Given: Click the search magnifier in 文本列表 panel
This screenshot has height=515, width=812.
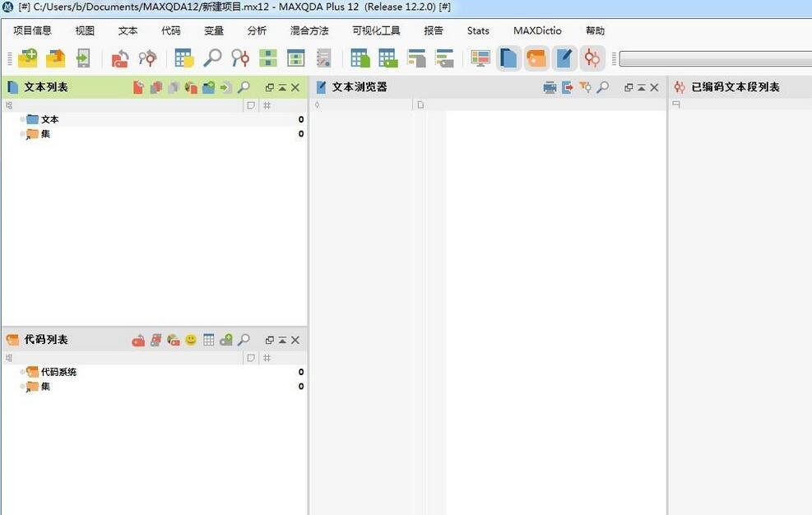Looking at the screenshot, I should (244, 87).
